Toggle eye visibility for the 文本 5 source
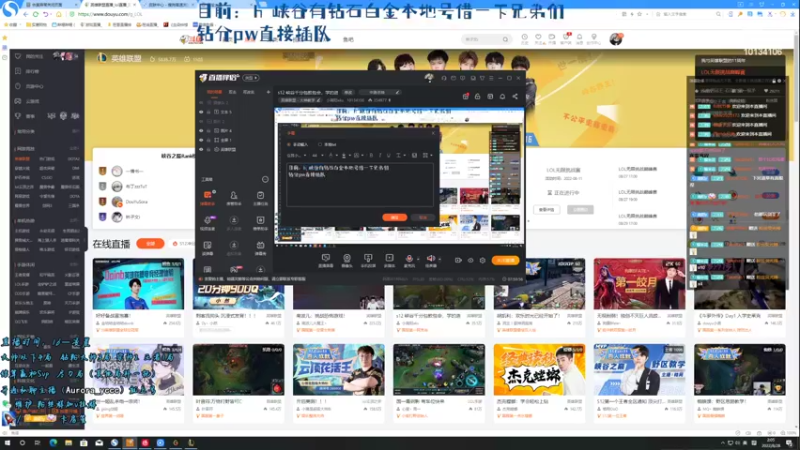The height and width of the screenshot is (450, 800). [x=201, y=112]
